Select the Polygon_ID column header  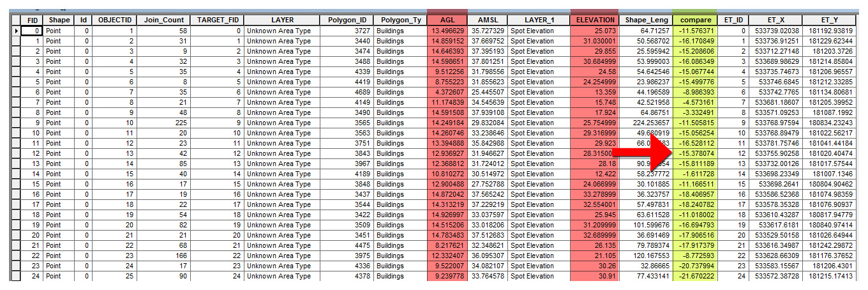pos(347,20)
